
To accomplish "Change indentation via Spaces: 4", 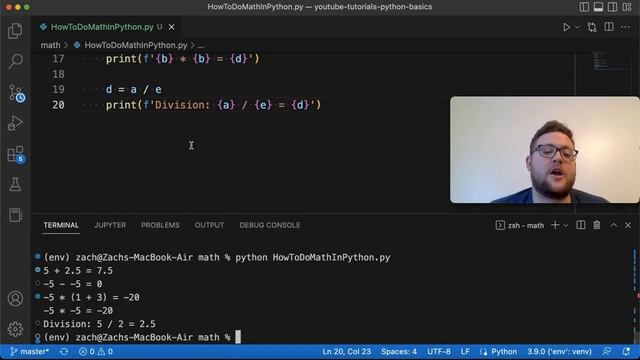I will click(x=399, y=351).
